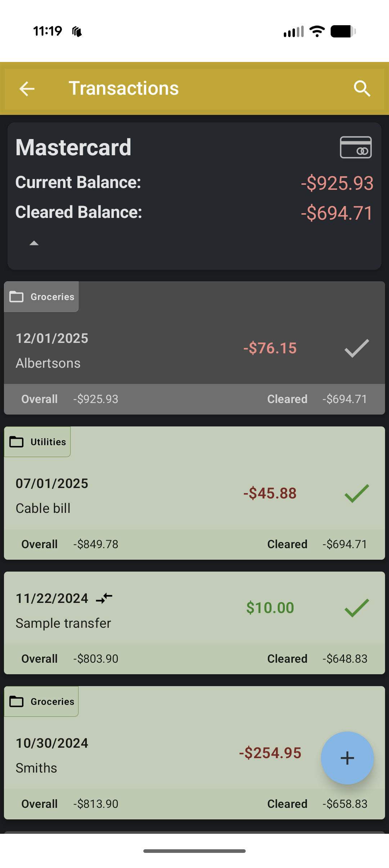Open the Smiths transaction entry
This screenshot has width=389, height=868.
click(x=36, y=768)
